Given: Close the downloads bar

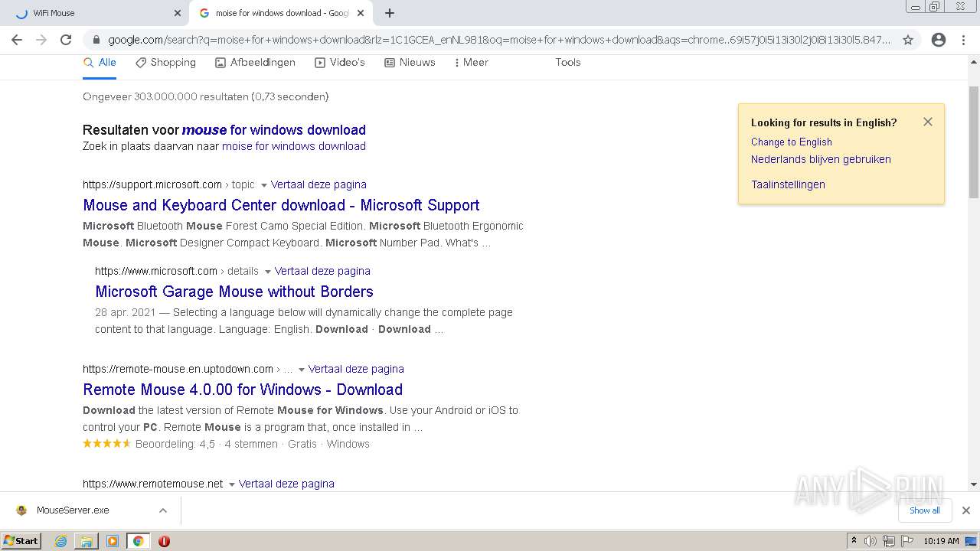Looking at the screenshot, I should coord(966,510).
